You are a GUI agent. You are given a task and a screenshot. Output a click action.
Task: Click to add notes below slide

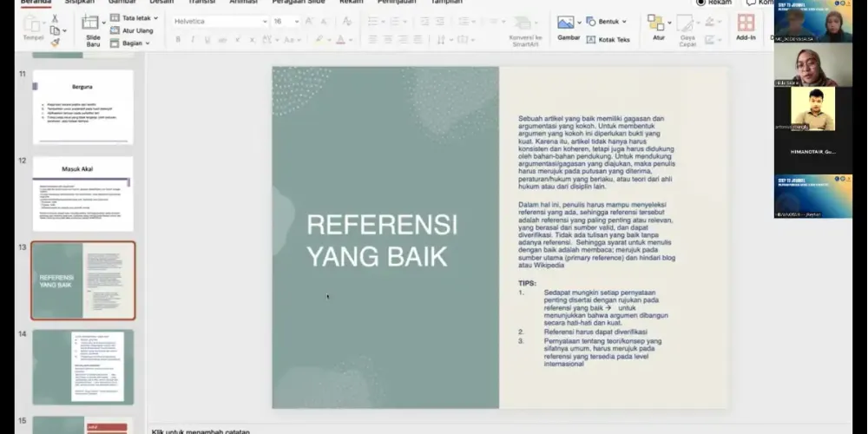coord(201,431)
